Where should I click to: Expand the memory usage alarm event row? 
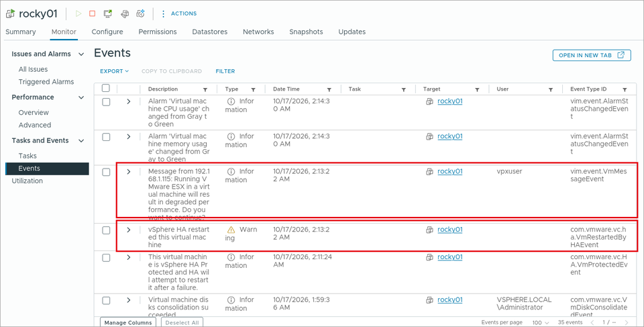point(129,136)
